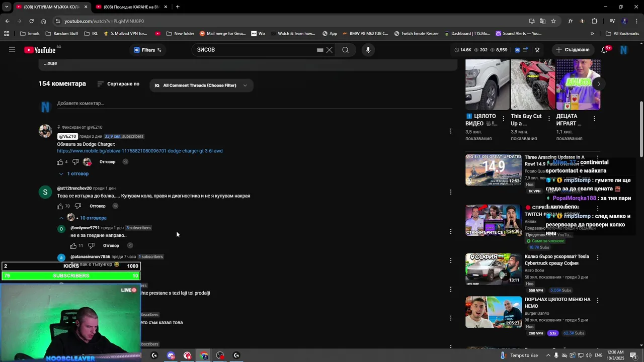Click the YouTube search text field
The width and height of the screenshot is (644, 362).
click(254, 50)
